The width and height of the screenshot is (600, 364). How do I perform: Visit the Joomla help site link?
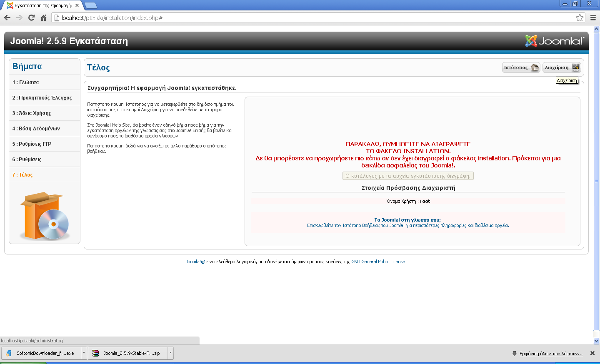click(x=408, y=225)
